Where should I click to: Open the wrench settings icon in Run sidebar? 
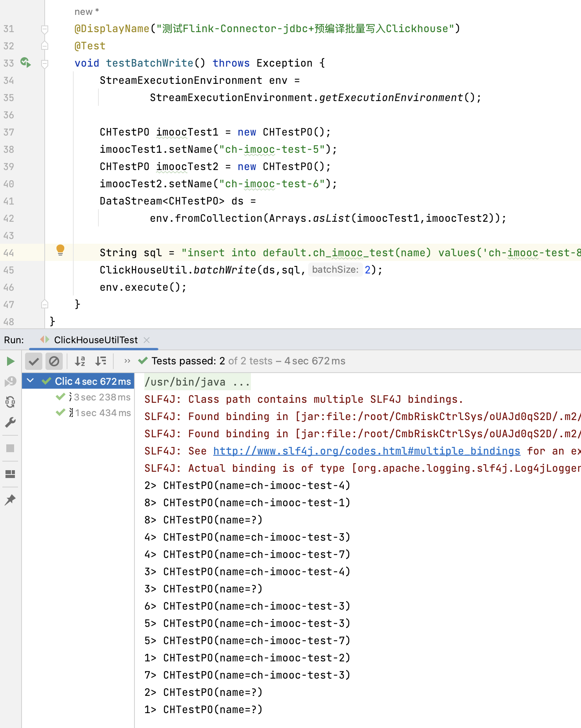(x=11, y=422)
